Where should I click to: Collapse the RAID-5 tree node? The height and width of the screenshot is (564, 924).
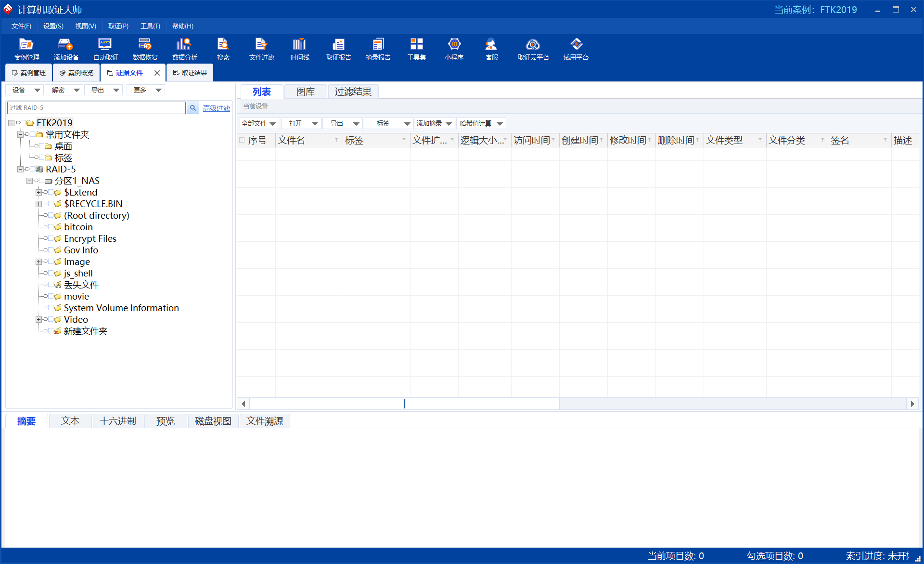tap(20, 169)
